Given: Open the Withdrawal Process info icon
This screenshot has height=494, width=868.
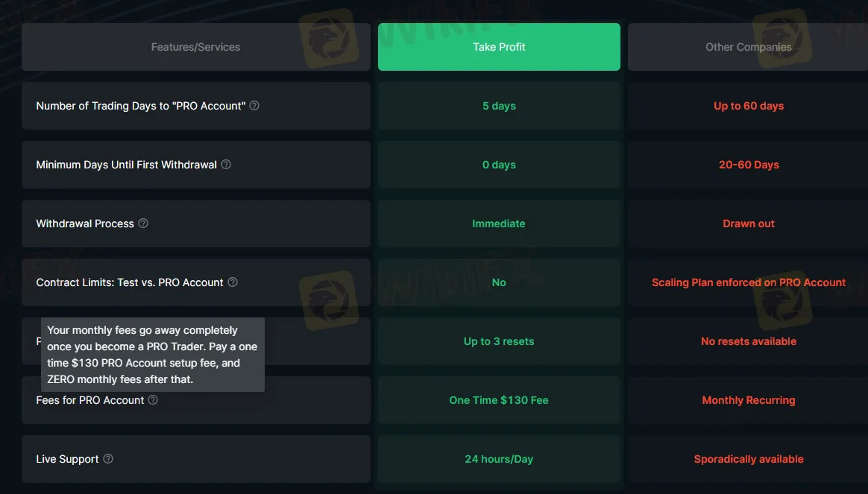Looking at the screenshot, I should tap(143, 224).
